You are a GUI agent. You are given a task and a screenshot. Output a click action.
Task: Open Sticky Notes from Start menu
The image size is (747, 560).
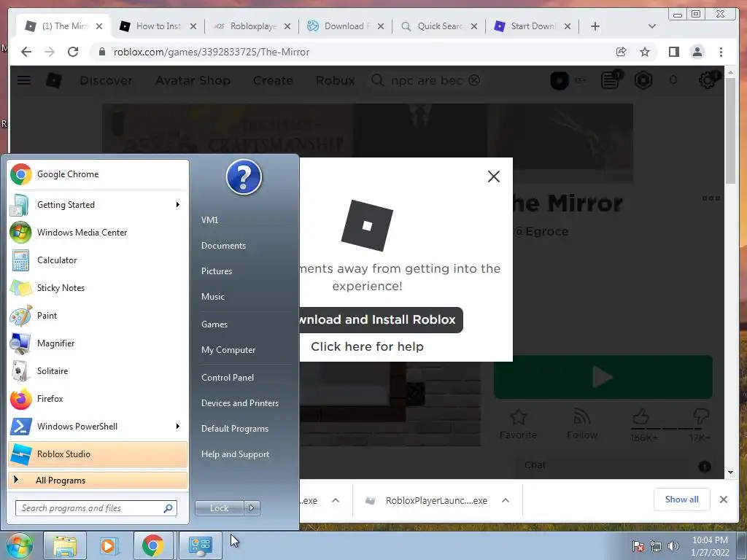pyautogui.click(x=98, y=287)
